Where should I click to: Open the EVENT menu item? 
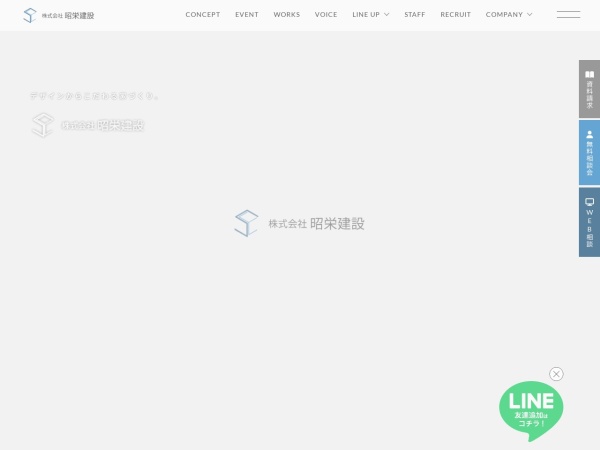[247, 15]
